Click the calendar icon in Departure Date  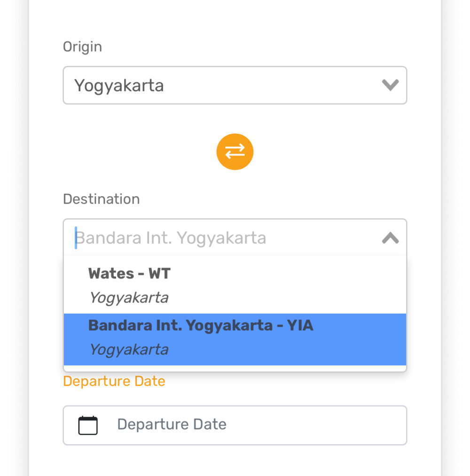(x=88, y=425)
